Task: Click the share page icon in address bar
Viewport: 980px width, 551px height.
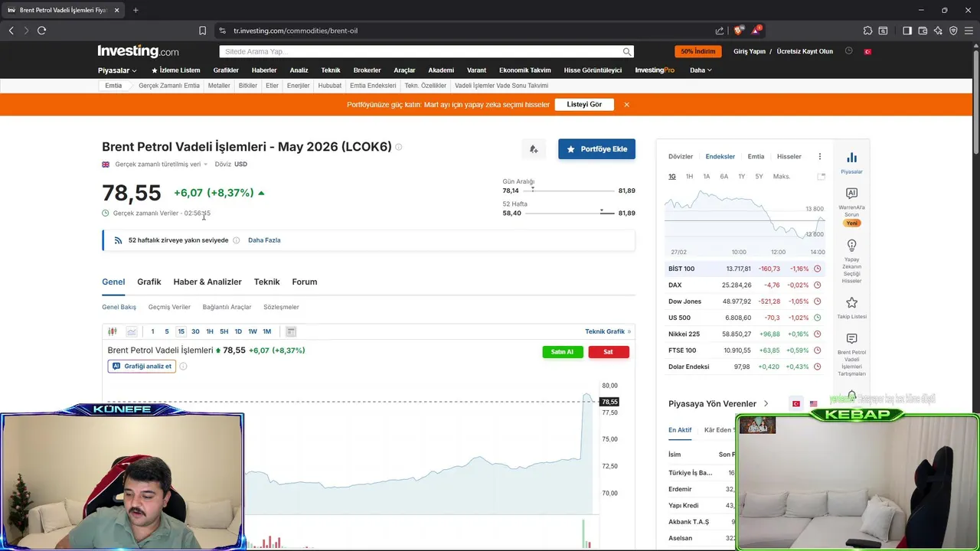Action: click(x=720, y=31)
